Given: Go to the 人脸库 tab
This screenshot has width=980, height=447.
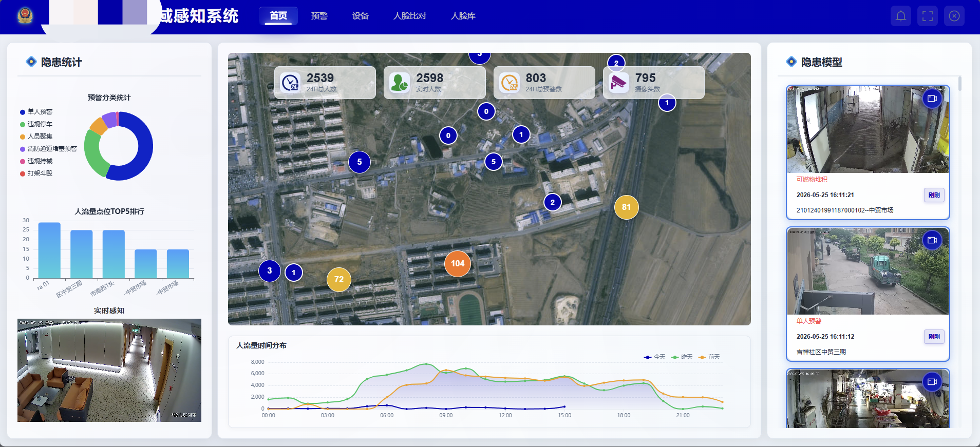Looking at the screenshot, I should click(463, 16).
